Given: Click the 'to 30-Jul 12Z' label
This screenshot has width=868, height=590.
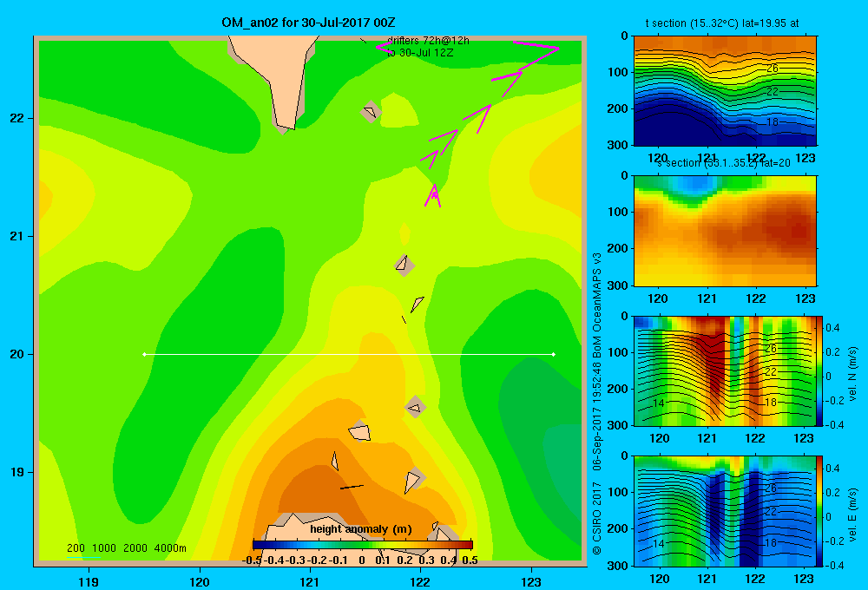Looking at the screenshot, I should 420,53.
